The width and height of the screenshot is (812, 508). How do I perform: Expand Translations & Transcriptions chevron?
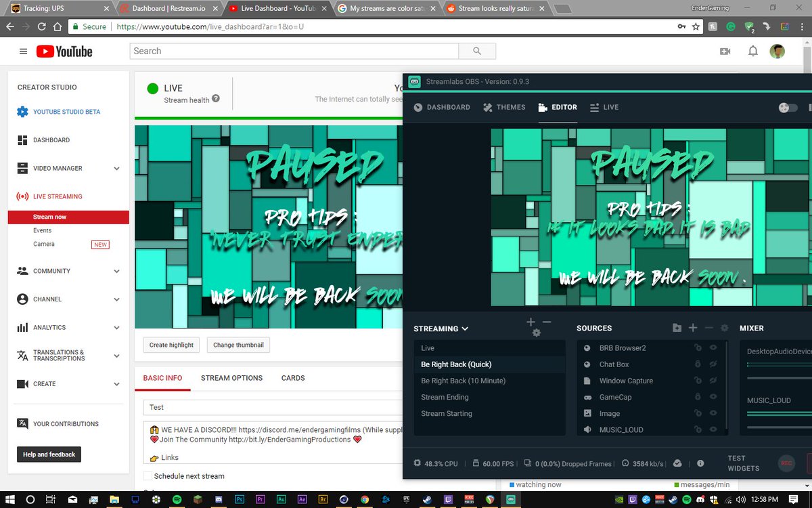(116, 356)
